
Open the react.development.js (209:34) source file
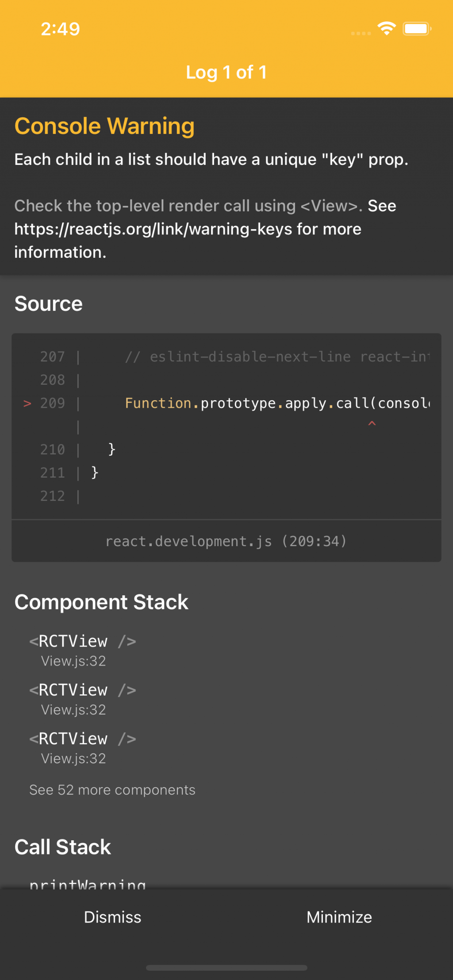(x=226, y=541)
